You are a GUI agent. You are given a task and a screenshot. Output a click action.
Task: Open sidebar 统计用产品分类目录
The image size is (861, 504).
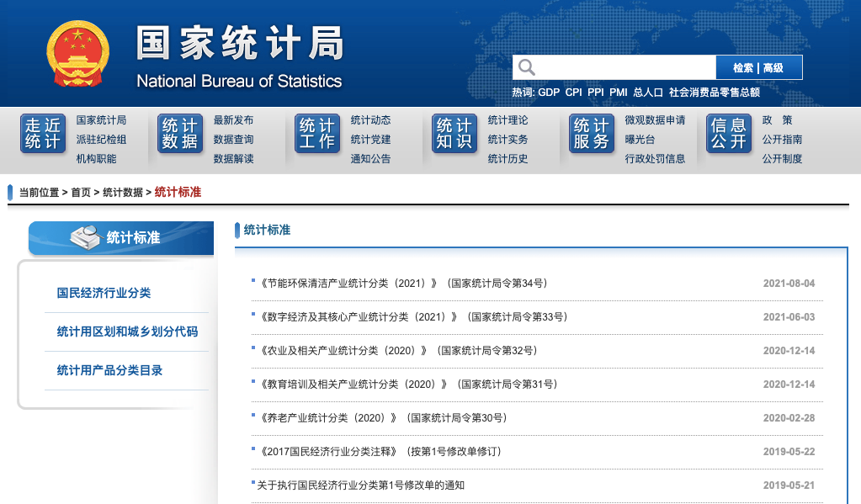(x=109, y=370)
